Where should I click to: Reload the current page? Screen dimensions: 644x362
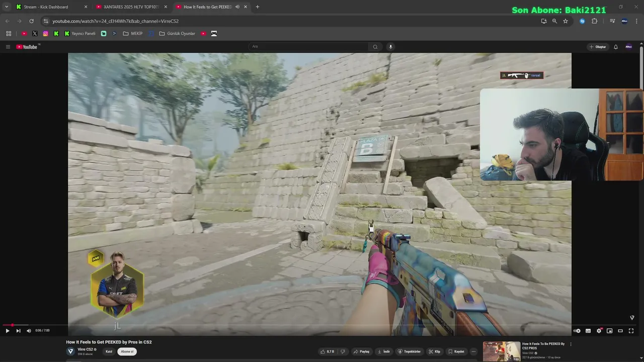31,21
